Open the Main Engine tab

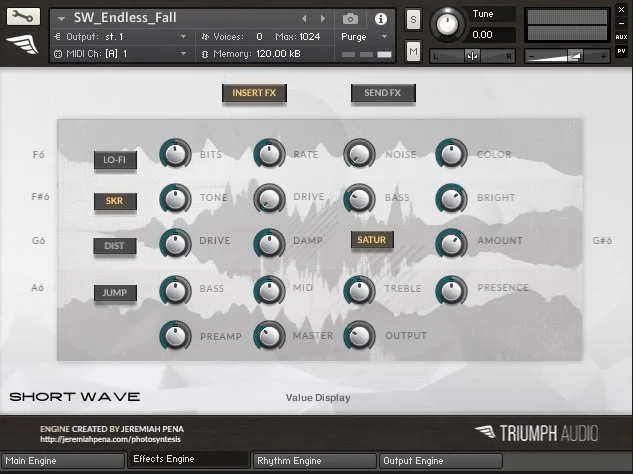pos(63,461)
